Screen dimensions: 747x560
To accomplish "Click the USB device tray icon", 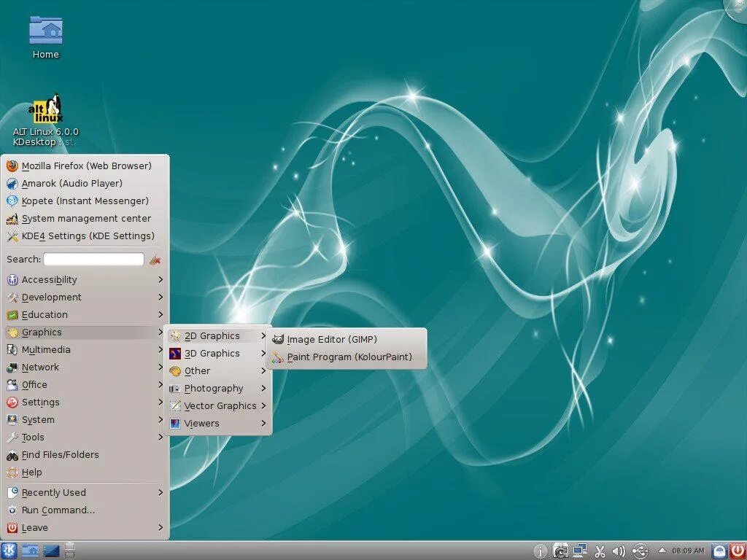I will tap(640, 551).
